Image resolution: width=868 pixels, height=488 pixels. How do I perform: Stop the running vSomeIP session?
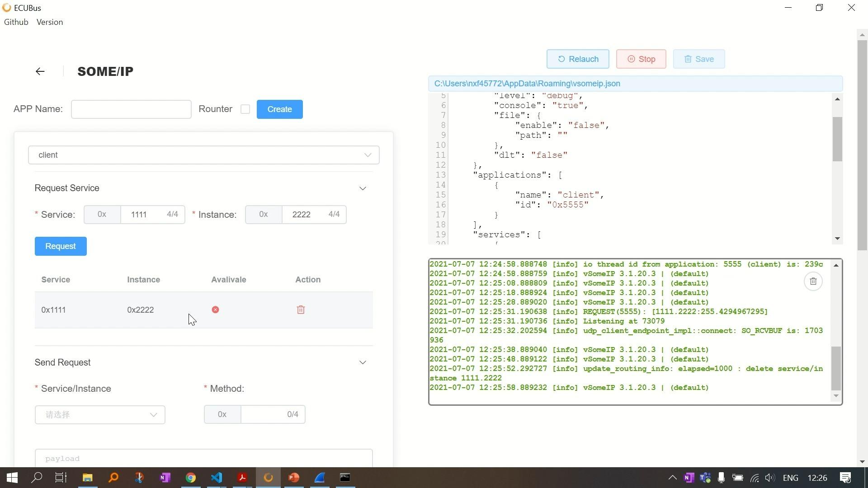click(x=641, y=59)
